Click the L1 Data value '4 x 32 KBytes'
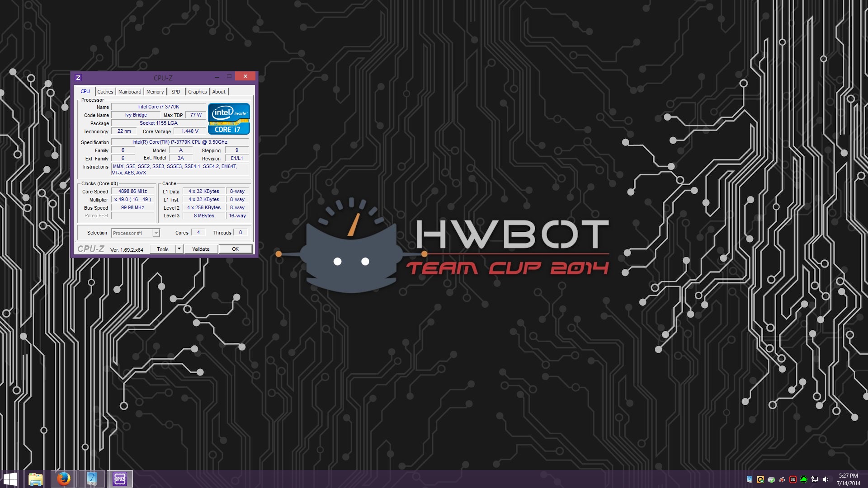The width and height of the screenshot is (868, 488). [x=203, y=192]
